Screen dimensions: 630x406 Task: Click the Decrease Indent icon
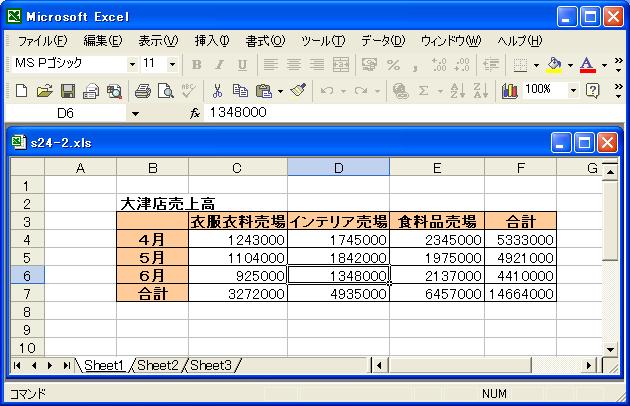491,65
